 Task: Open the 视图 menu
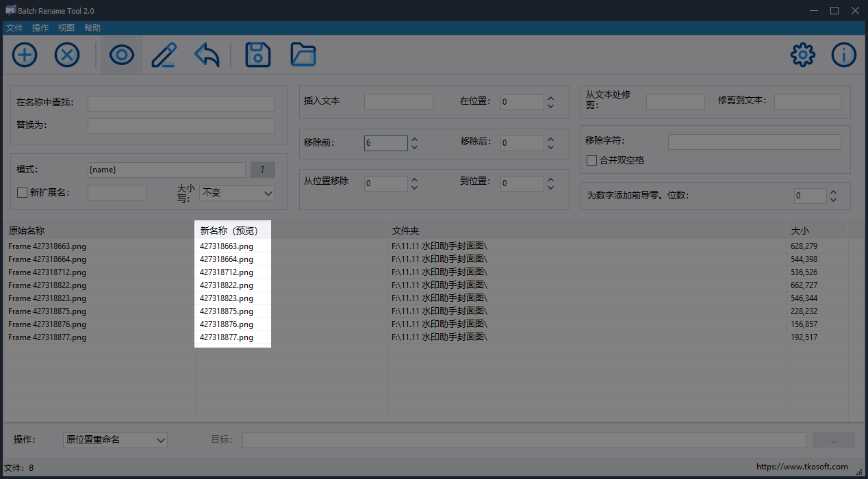(66, 28)
